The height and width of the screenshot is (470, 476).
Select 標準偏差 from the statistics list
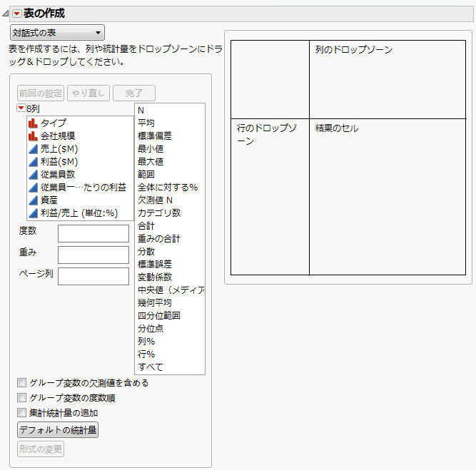pos(154,136)
